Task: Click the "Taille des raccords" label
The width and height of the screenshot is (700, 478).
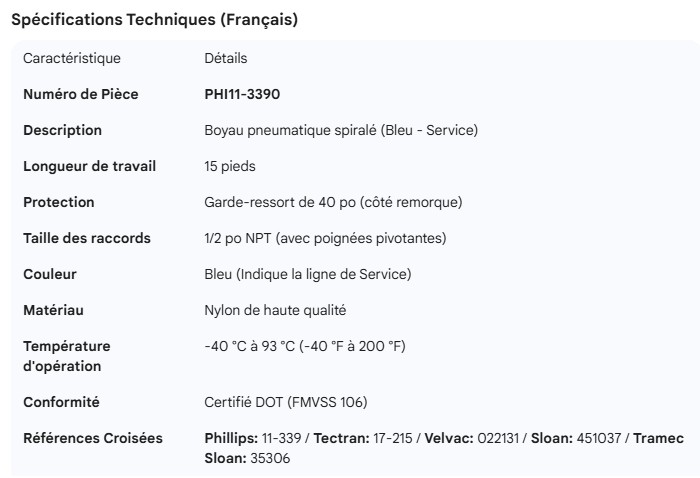Action: [87, 238]
